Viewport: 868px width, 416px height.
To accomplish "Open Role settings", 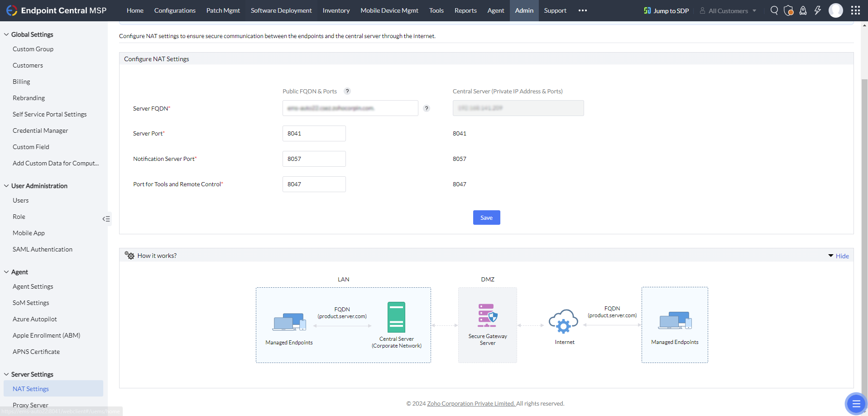I will pyautogui.click(x=19, y=217).
